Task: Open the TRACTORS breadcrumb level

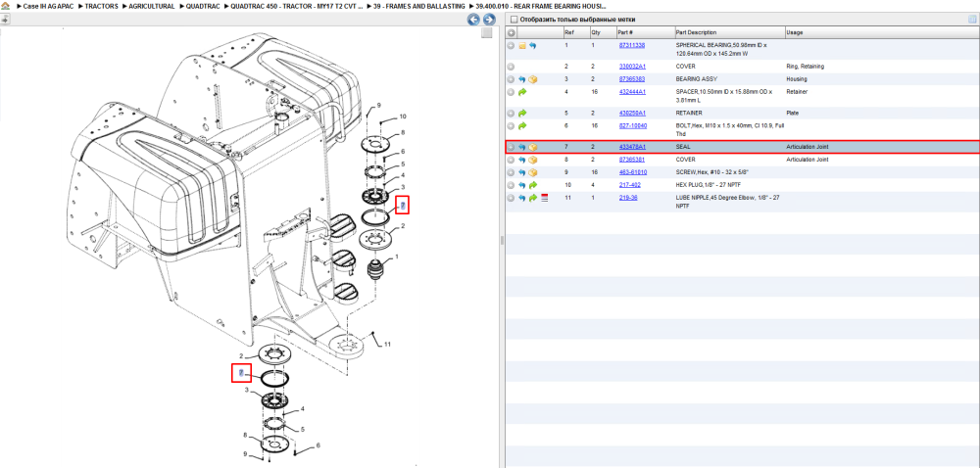Action: [102, 6]
